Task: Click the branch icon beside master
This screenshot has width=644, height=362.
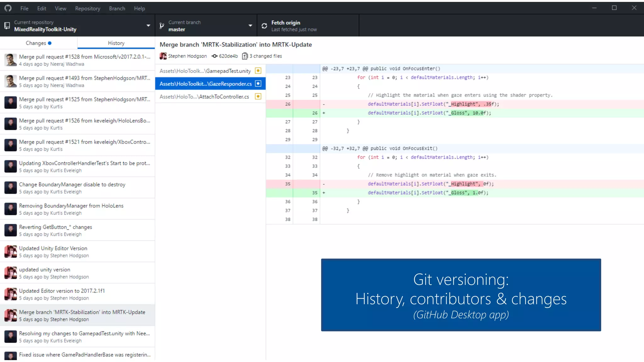Action: (162, 26)
